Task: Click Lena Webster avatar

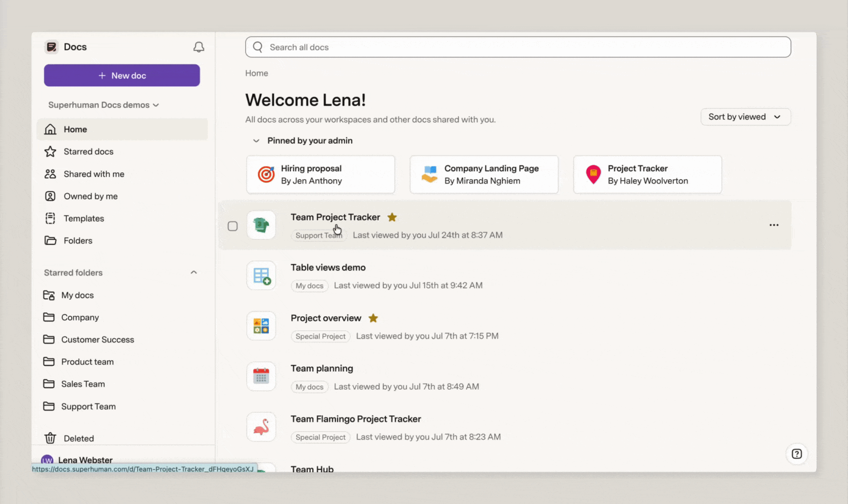Action: tap(47, 460)
